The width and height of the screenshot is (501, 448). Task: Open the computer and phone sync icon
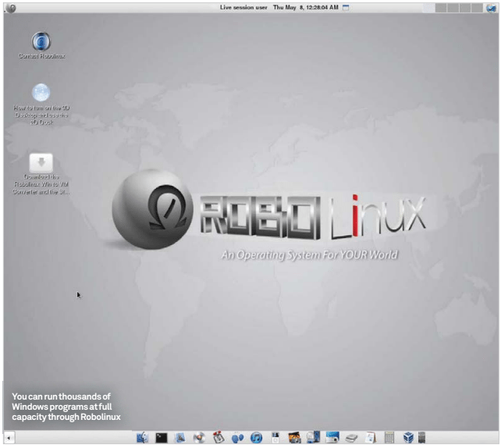tap(313, 437)
